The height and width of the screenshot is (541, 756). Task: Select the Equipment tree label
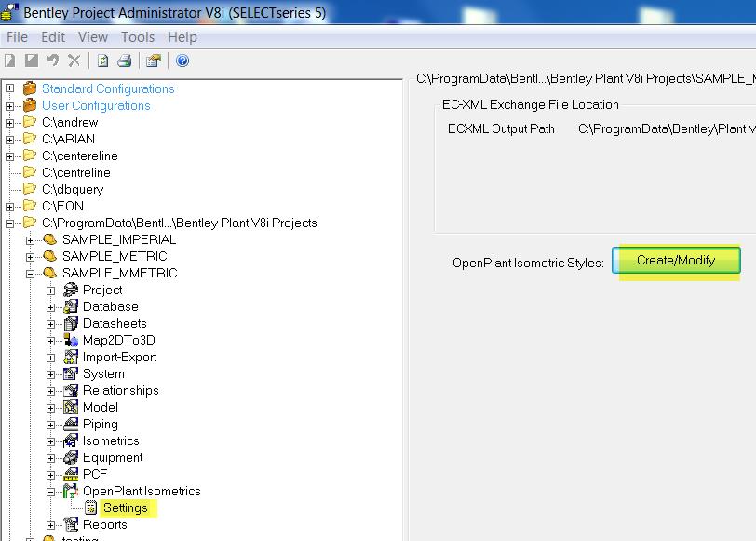[113, 457]
